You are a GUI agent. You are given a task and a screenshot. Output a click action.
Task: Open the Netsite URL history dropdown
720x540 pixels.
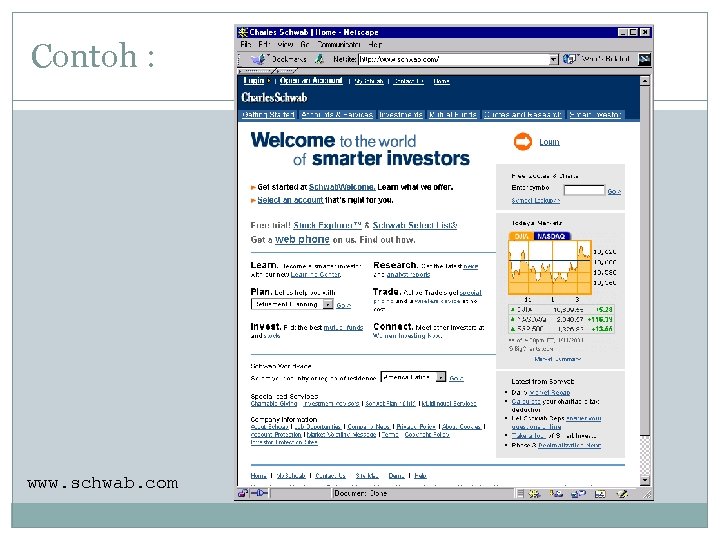click(x=554, y=59)
